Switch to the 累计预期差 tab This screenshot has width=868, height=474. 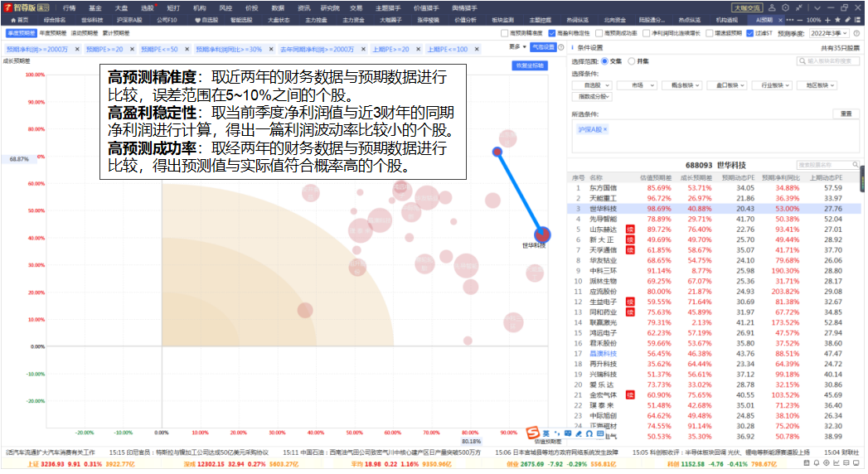(x=116, y=33)
